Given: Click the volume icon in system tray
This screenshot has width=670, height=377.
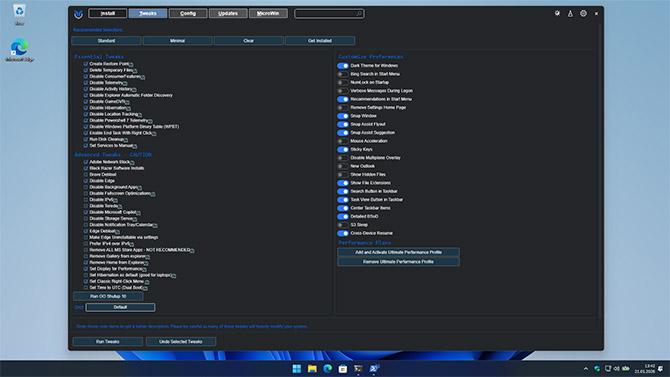Looking at the screenshot, I should pos(617,368).
